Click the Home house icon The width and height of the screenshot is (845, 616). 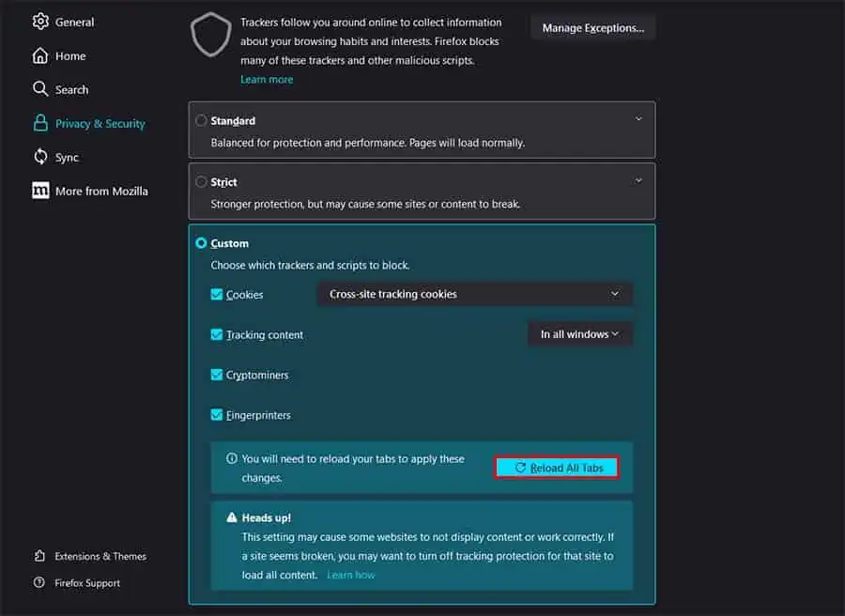point(40,55)
